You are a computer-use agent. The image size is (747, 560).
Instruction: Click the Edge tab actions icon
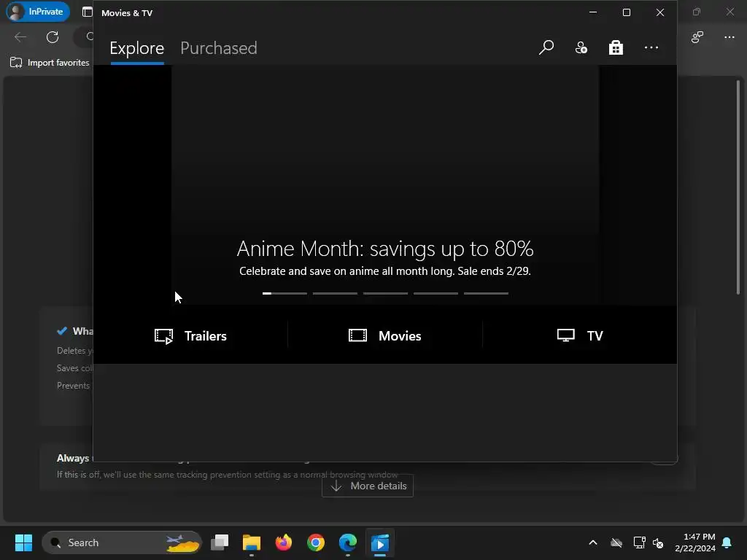(88, 12)
